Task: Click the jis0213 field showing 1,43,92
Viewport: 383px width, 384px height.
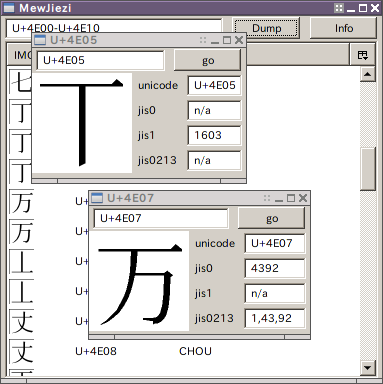Action: [x=275, y=318]
